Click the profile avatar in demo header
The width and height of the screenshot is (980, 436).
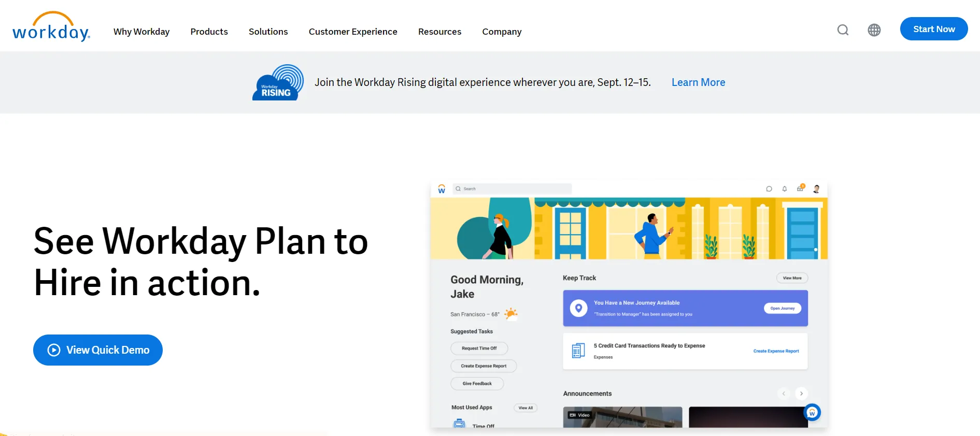point(817,189)
